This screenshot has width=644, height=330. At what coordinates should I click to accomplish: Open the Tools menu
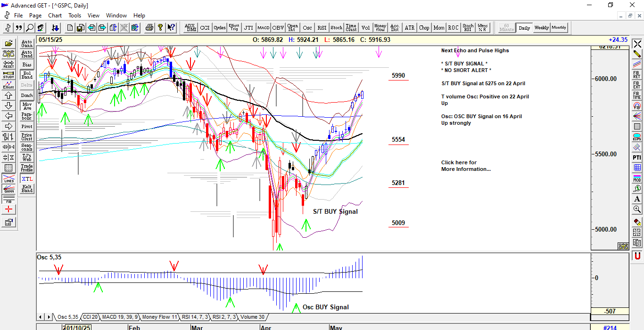click(74, 16)
